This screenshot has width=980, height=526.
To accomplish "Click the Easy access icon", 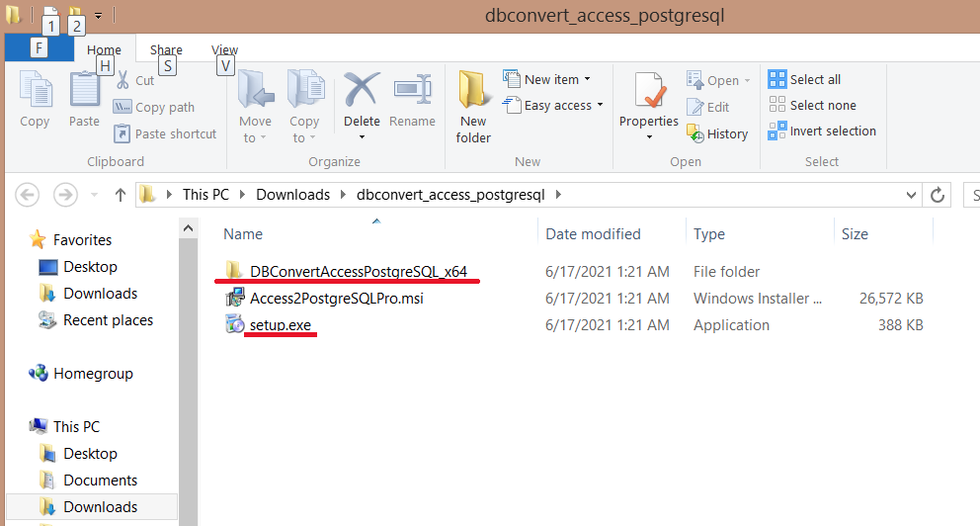I will 512,105.
